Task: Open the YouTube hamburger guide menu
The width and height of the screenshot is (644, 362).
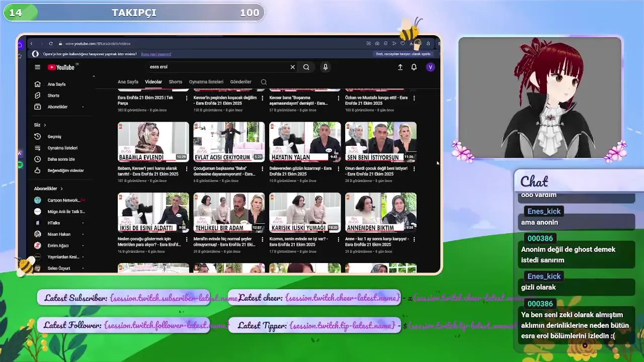Action: (x=37, y=67)
